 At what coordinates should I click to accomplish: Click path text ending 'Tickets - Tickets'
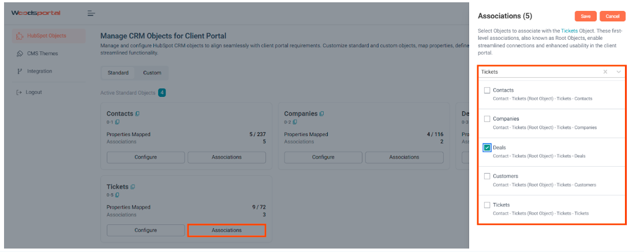[x=541, y=213]
